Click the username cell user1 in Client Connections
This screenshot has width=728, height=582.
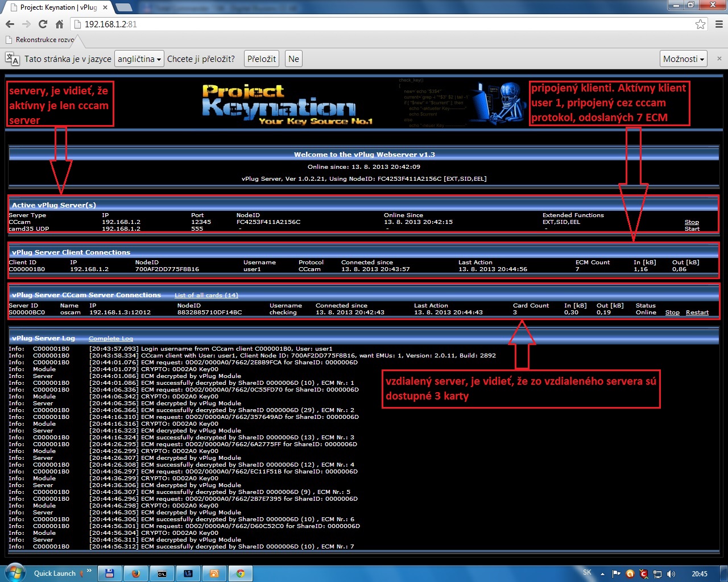click(252, 269)
